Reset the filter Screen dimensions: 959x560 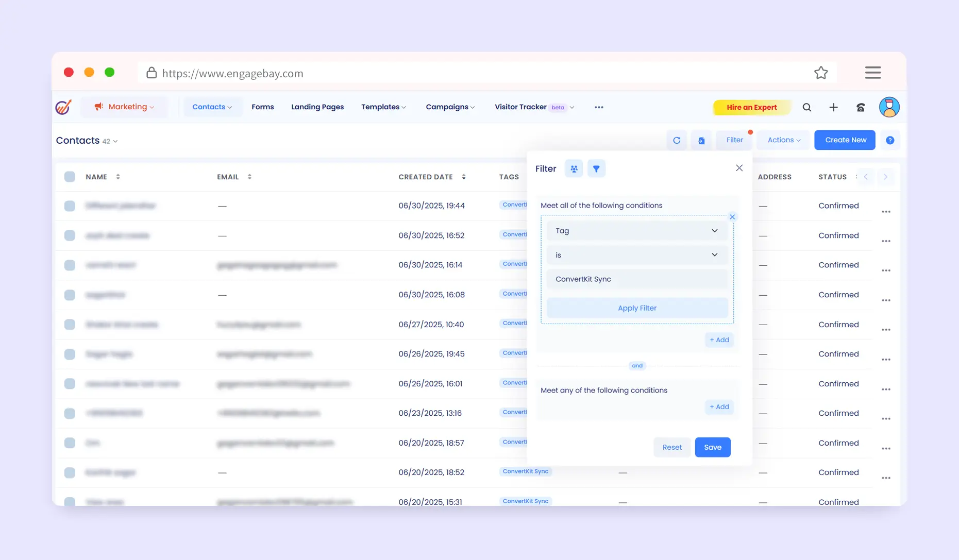coord(672,447)
